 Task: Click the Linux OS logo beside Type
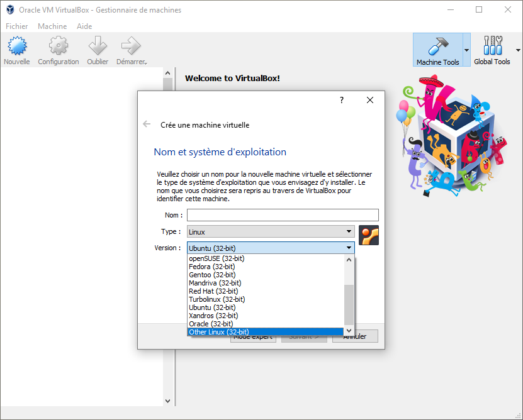tap(368, 235)
